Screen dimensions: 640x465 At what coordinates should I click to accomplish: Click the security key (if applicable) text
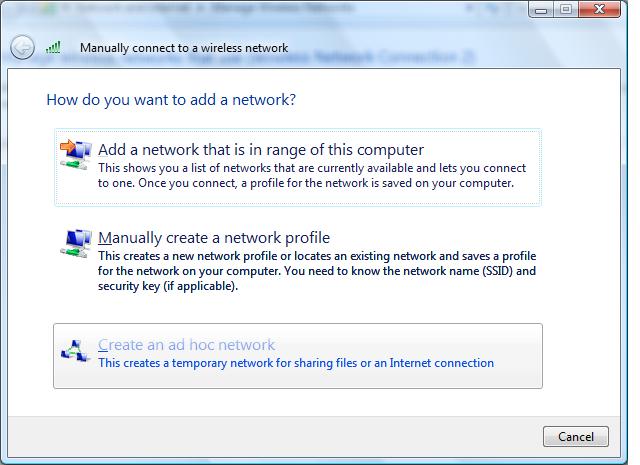pyautogui.click(x=168, y=286)
